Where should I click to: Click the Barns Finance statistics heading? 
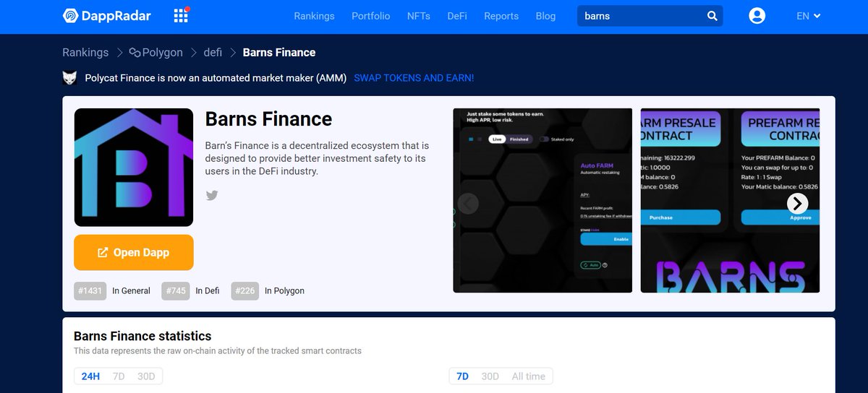click(142, 336)
